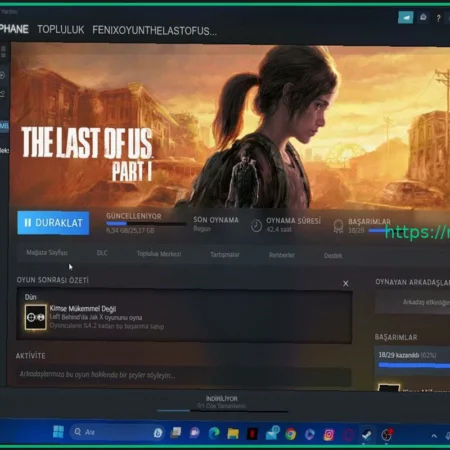
Task: Open Instagram from the taskbar
Action: pos(329,435)
